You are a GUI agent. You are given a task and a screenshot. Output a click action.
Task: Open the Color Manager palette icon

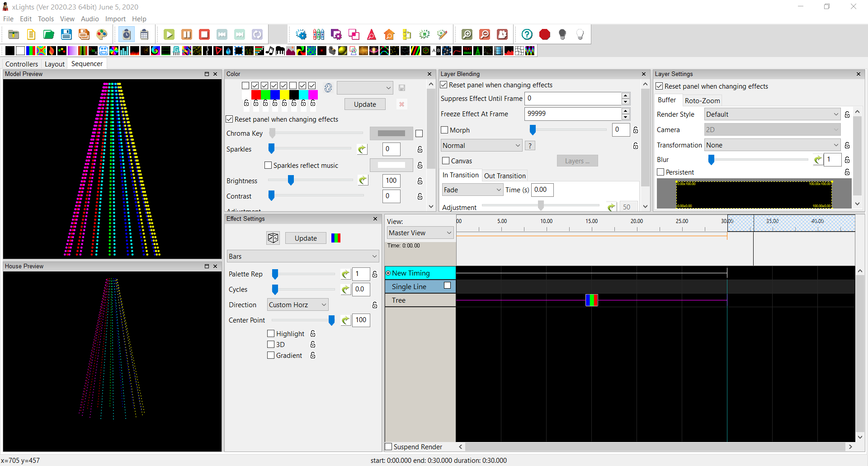pyautogui.click(x=102, y=34)
